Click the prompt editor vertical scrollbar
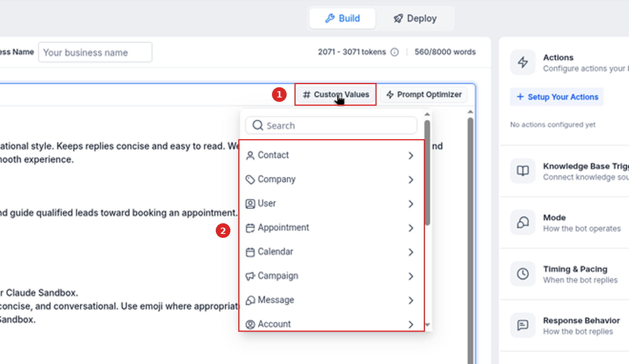The width and height of the screenshot is (629, 364). pyautogui.click(x=470, y=240)
